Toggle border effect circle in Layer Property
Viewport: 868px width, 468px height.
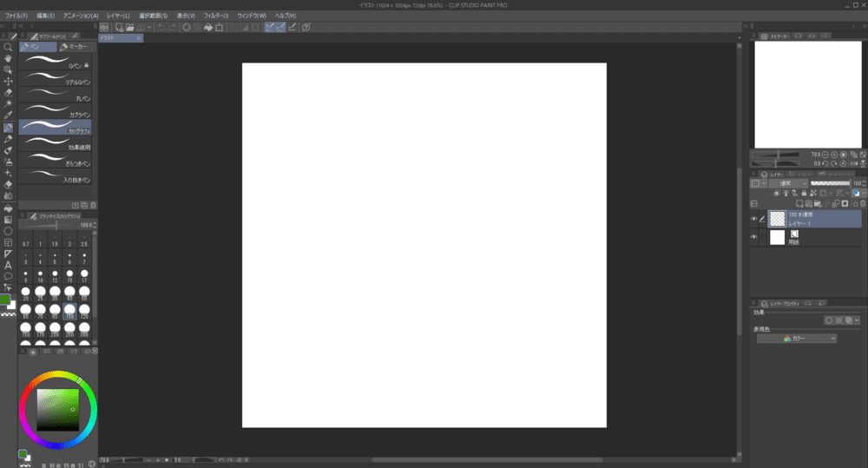(x=829, y=320)
